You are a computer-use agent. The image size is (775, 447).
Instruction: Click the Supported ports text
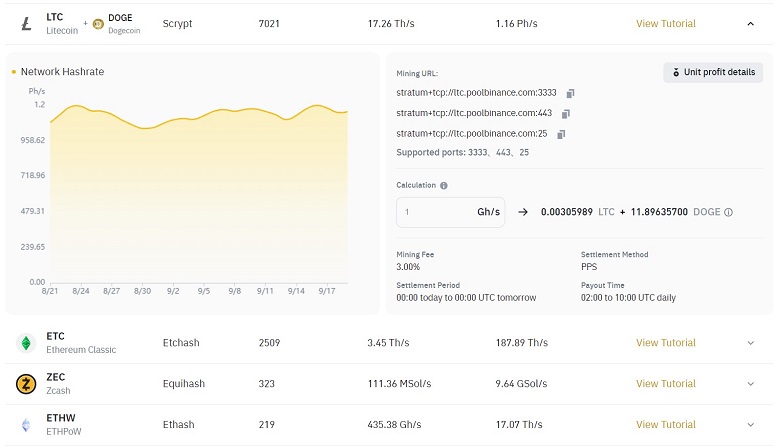pos(463,152)
